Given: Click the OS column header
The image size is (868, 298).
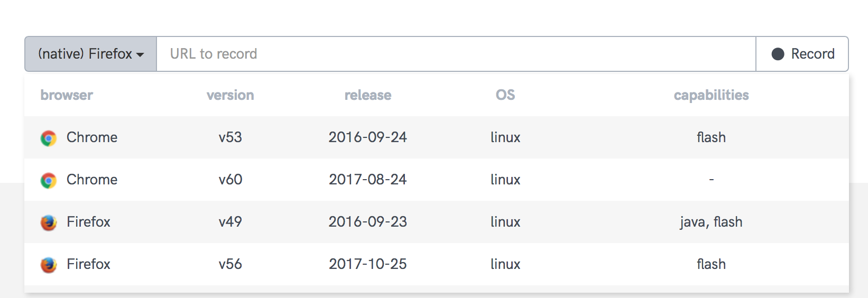Looking at the screenshot, I should [505, 95].
